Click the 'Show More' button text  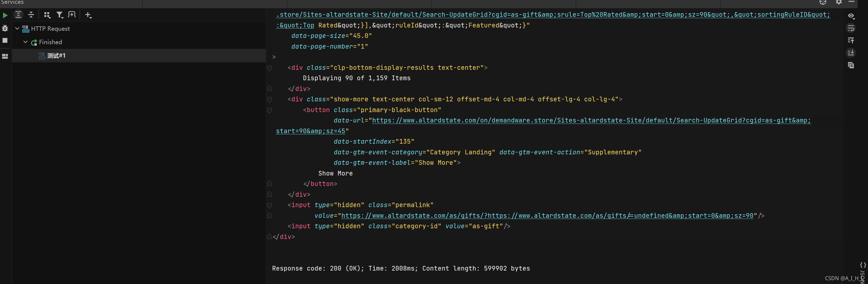336,173
